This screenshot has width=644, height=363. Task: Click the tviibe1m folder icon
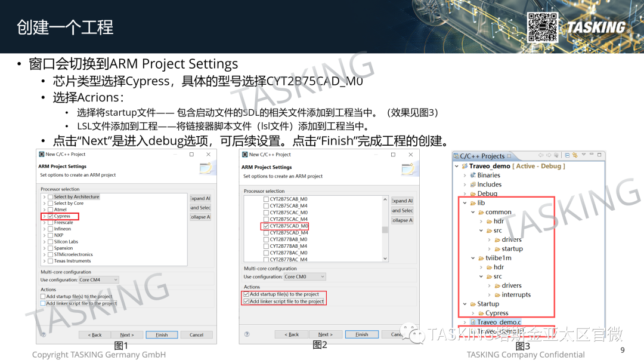pos(481,258)
